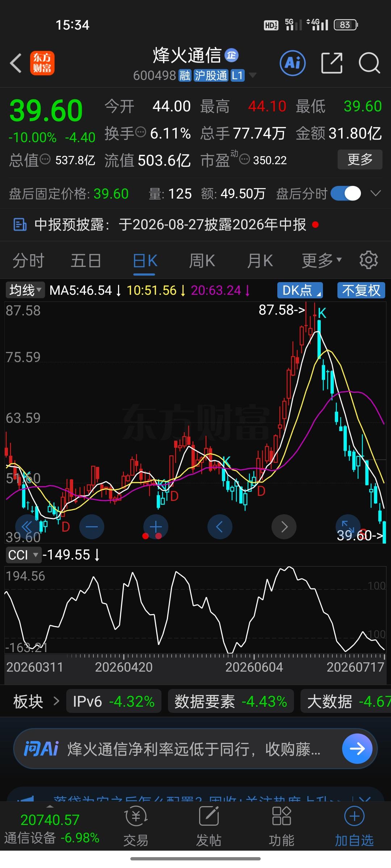Tap the 融 margin trading tag
Screen dimensions: 391x868
pos(185,76)
